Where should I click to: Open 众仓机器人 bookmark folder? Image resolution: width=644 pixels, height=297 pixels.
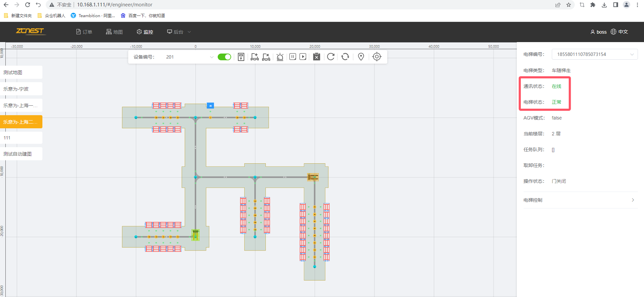[51, 15]
